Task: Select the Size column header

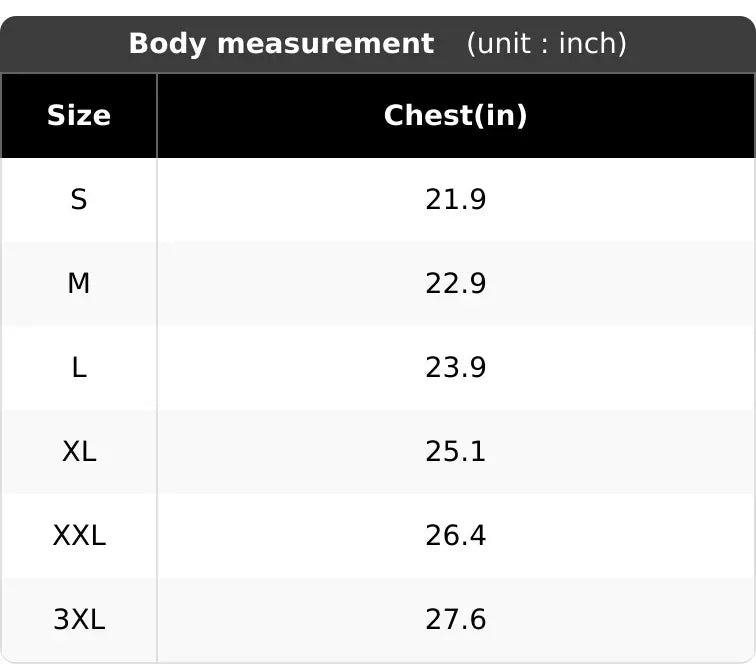Action: point(79,116)
